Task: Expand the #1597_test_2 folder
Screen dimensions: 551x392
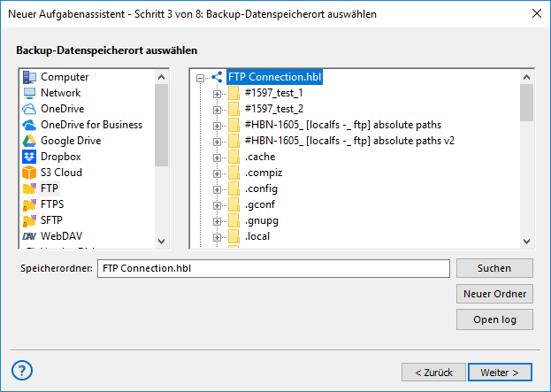Action: coord(217,110)
